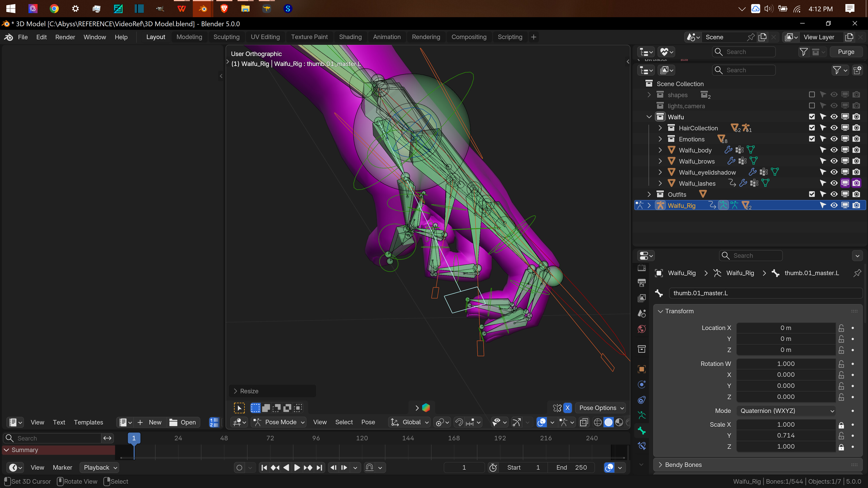Uncheck the Waifu collection exclude checkbox
Image resolution: width=868 pixels, height=488 pixels.
(812, 117)
